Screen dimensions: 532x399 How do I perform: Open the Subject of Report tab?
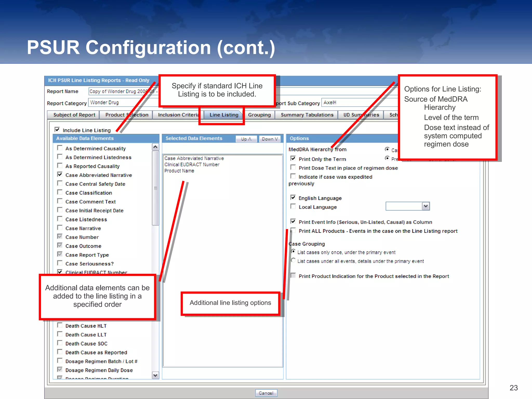(74, 115)
